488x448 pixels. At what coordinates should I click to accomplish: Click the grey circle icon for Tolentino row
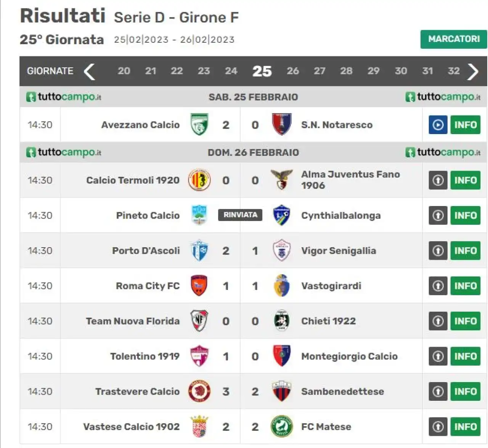coord(438,356)
